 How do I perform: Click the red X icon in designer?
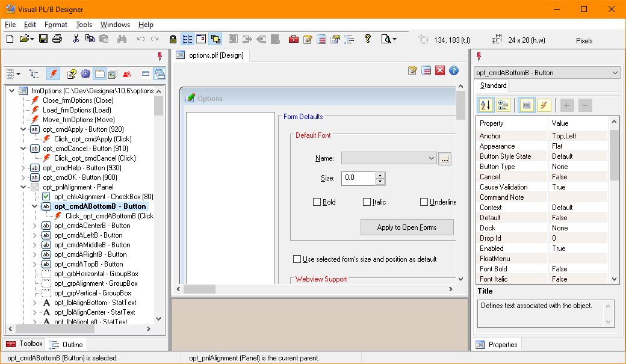point(440,70)
